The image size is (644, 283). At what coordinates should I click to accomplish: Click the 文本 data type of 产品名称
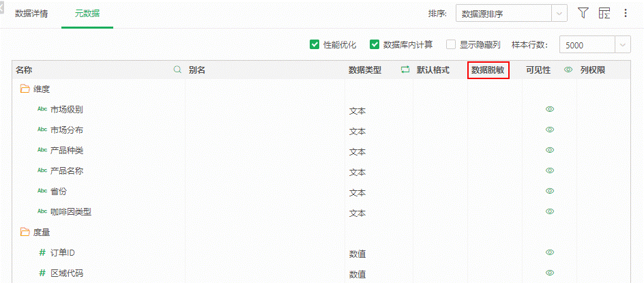[357, 172]
